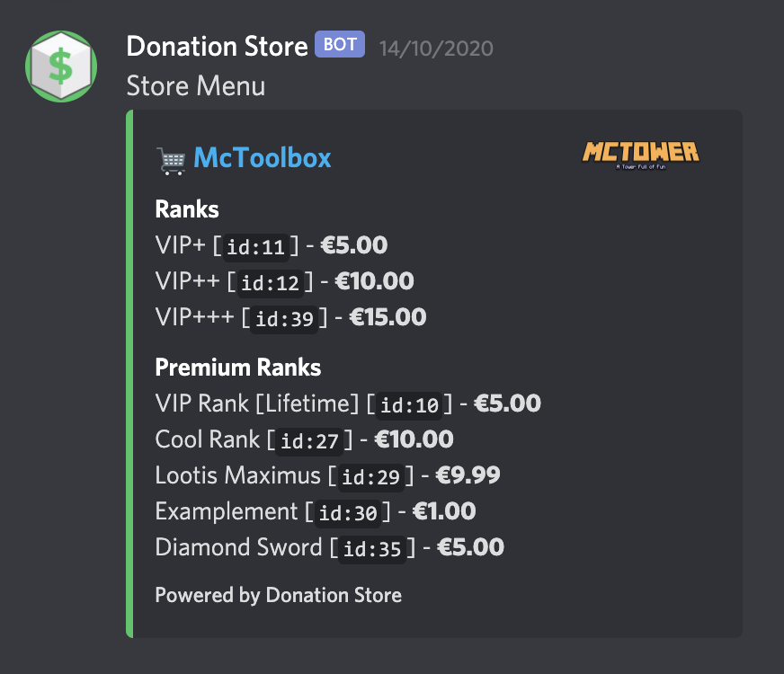Click the Powered by Donation Store footer
Screen dimensions: 784x674
(279, 595)
